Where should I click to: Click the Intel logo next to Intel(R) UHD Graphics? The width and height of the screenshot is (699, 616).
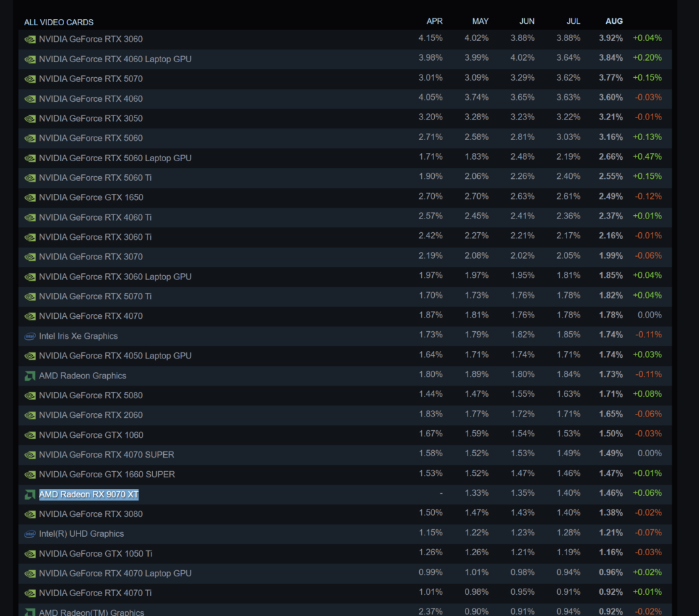coord(30,534)
